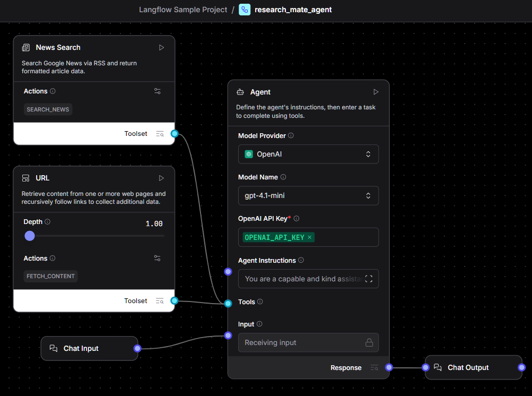This screenshot has width=532, height=396.
Task: Select the Chat Output node
Action: [468, 367]
